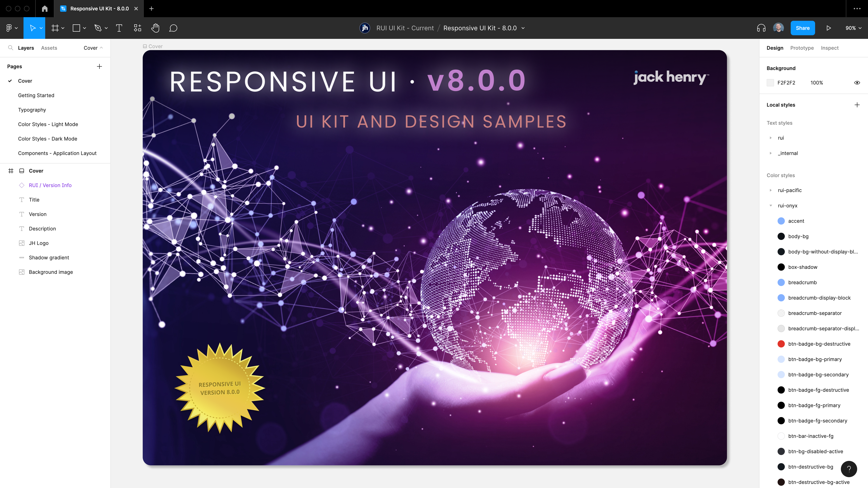
Task: Click the Frame tool icon
Action: tap(55, 28)
